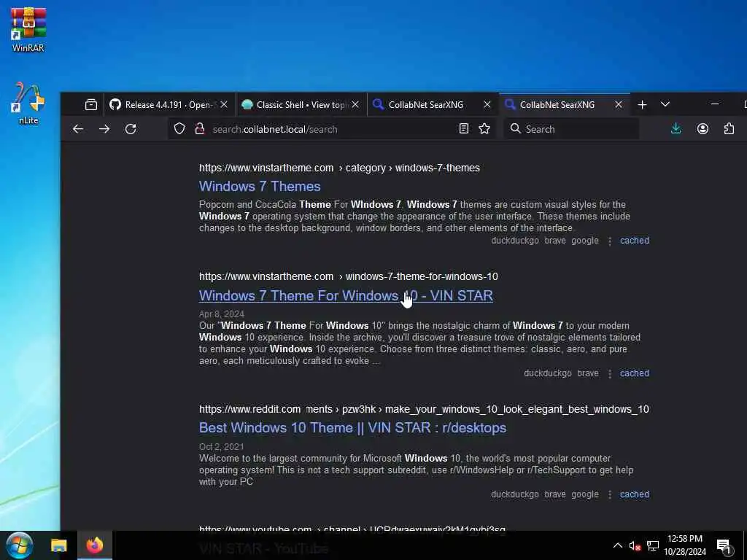Open Best Windows 10 Theme reddit result
The height and width of the screenshot is (560, 747).
[352, 427]
